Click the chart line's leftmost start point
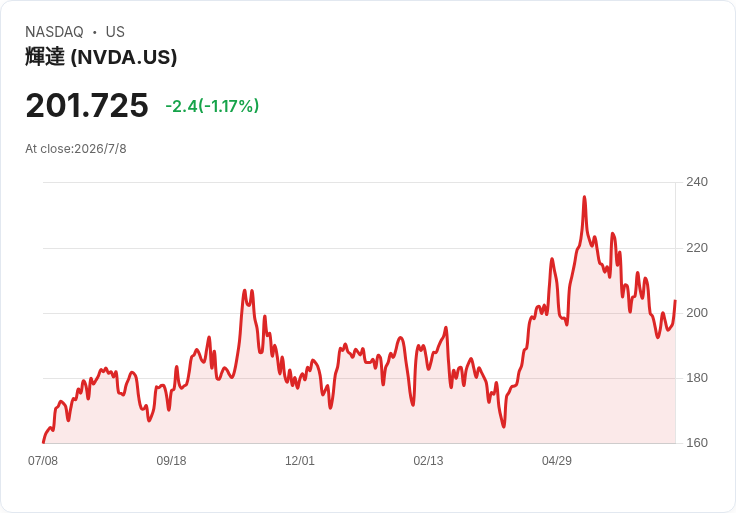This screenshot has height=513, width=736. click(43, 442)
